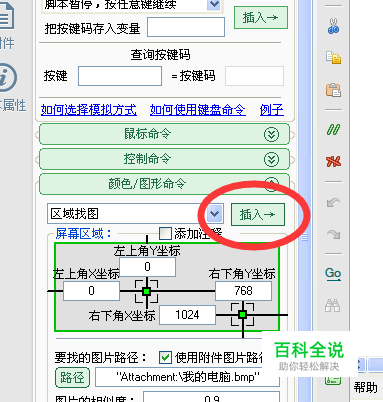Image resolution: width=383 pixels, height=402 pixels.
Task: Click the binoculars Find icon
Action: (x=333, y=305)
